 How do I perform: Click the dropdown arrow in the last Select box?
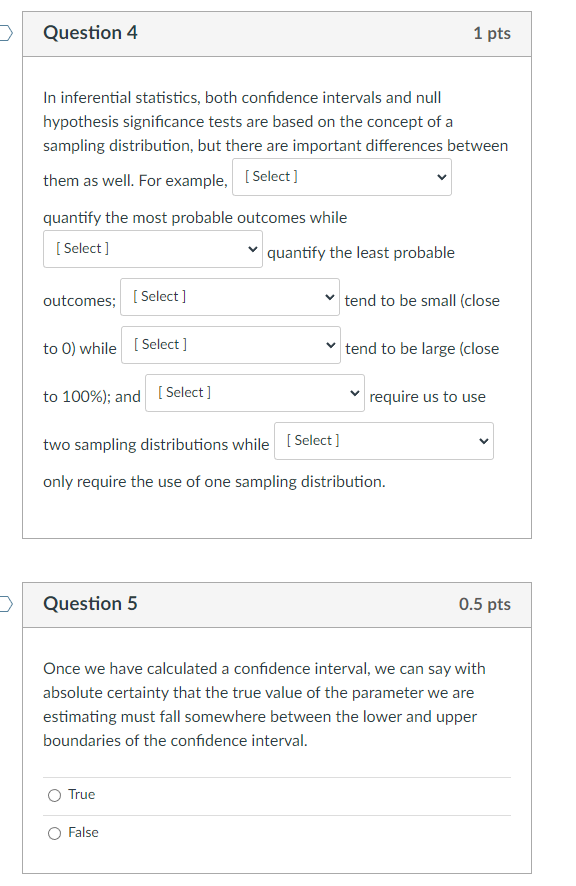[481, 440]
